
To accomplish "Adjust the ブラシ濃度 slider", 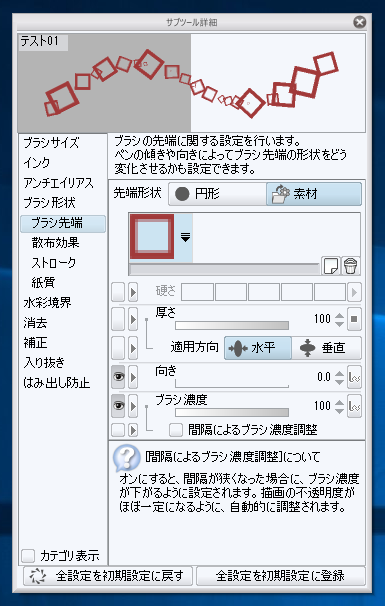I will pos(232,412).
